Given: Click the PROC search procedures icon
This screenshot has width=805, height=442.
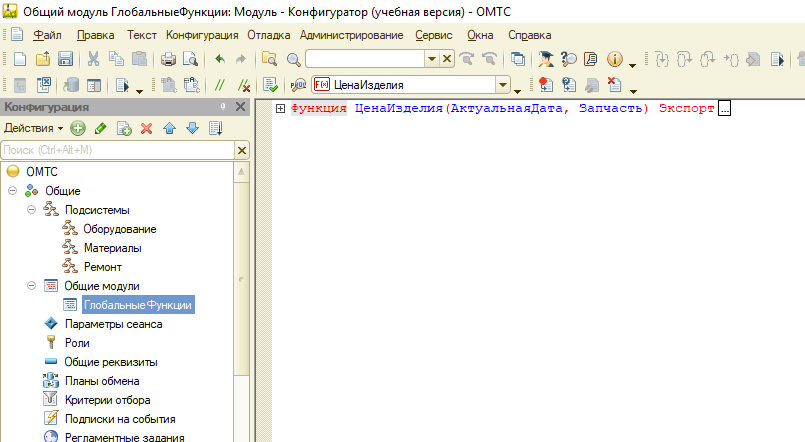Looking at the screenshot, I should (x=298, y=85).
